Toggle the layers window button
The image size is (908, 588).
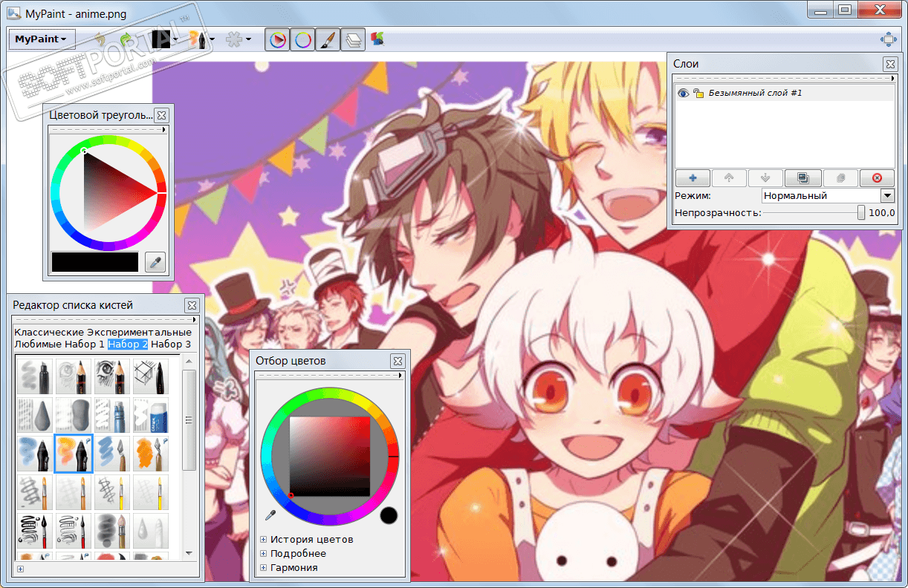353,39
